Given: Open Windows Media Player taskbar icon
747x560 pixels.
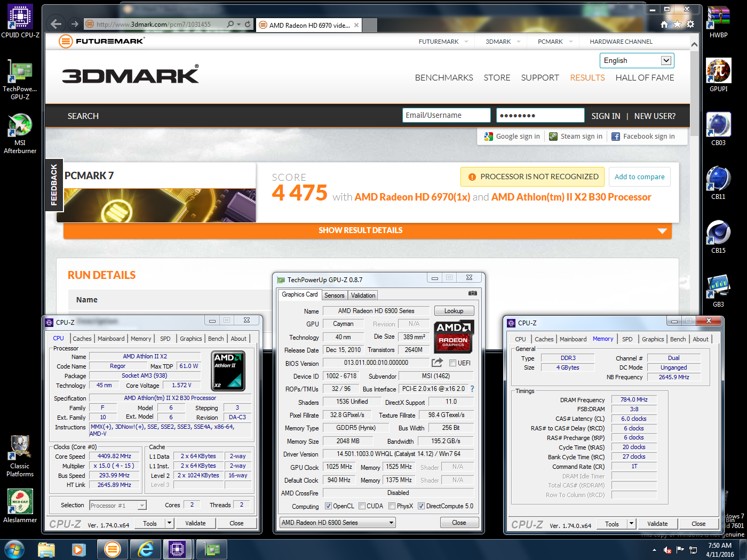Looking at the screenshot, I should tap(79, 549).
